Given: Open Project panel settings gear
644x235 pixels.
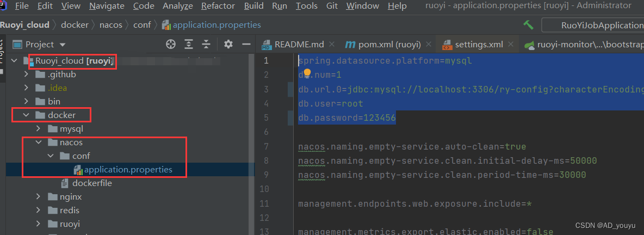Looking at the screenshot, I should point(228,45).
